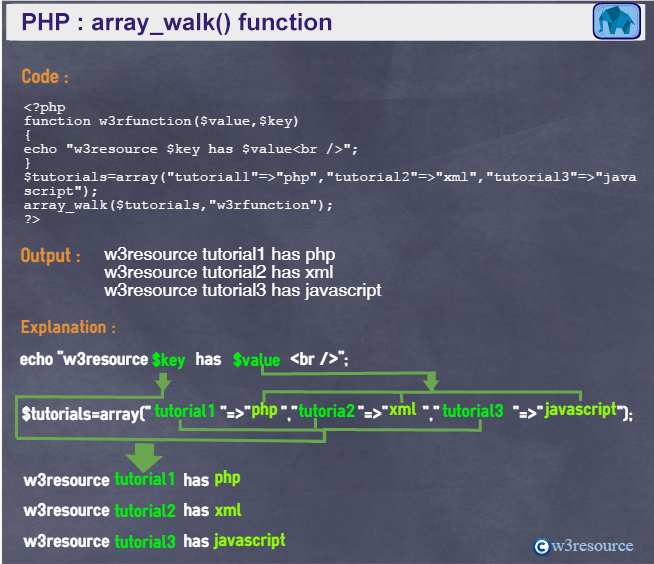654x564 pixels.
Task: Click the white "$tutorials=array(" in the Explanation
Action: coord(83,414)
